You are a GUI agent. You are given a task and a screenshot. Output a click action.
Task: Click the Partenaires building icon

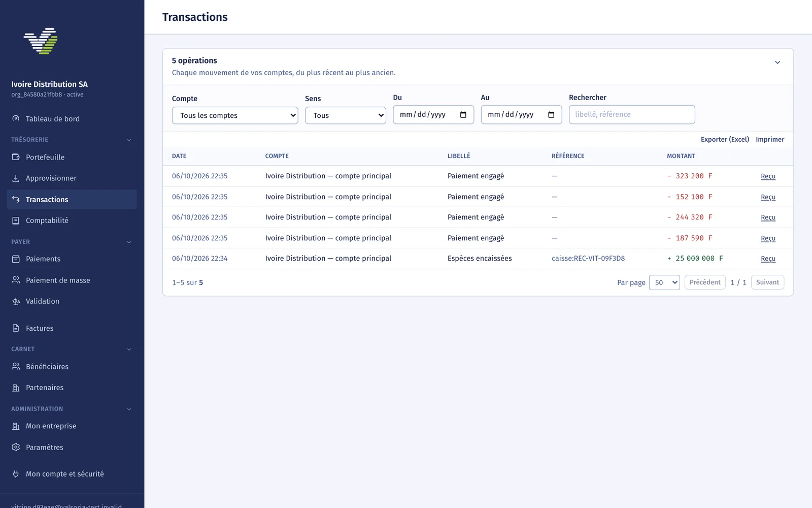pyautogui.click(x=16, y=388)
